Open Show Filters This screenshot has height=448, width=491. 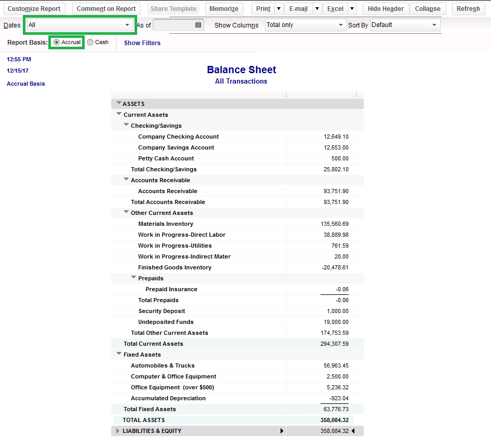coord(142,43)
